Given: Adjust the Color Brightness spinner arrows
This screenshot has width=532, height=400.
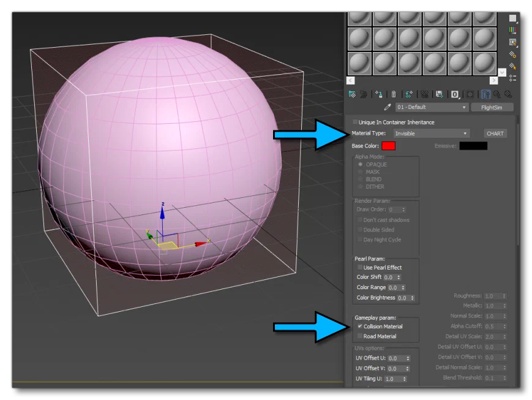Looking at the screenshot, I should 413,298.
